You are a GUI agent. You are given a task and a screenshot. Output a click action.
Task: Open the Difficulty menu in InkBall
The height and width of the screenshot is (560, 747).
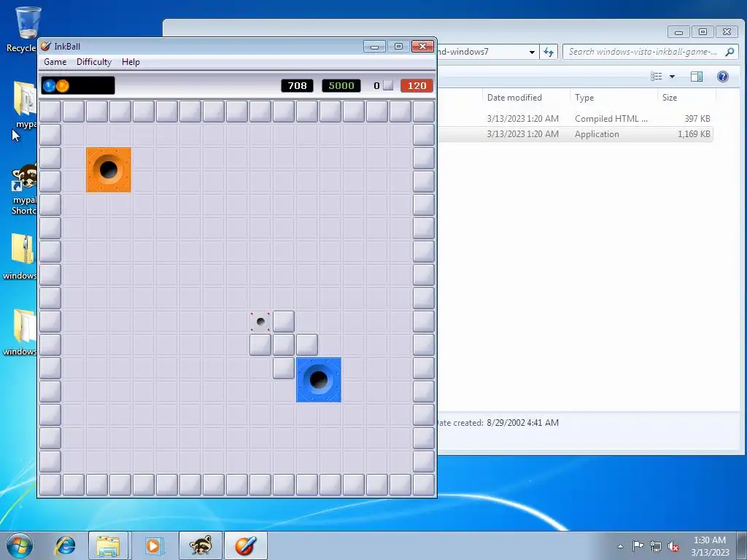(x=94, y=62)
